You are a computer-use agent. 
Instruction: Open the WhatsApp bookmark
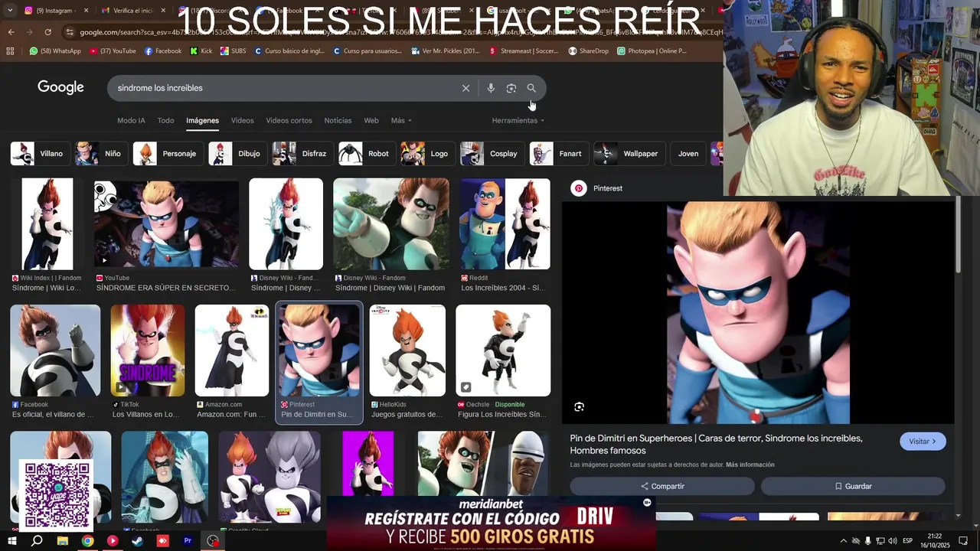click(x=55, y=51)
